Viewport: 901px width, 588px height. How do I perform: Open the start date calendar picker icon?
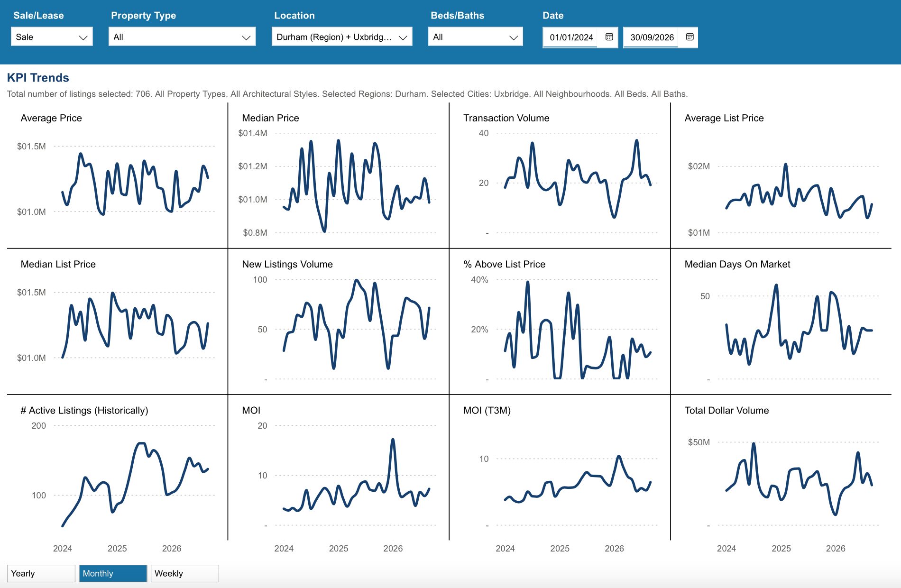point(609,37)
